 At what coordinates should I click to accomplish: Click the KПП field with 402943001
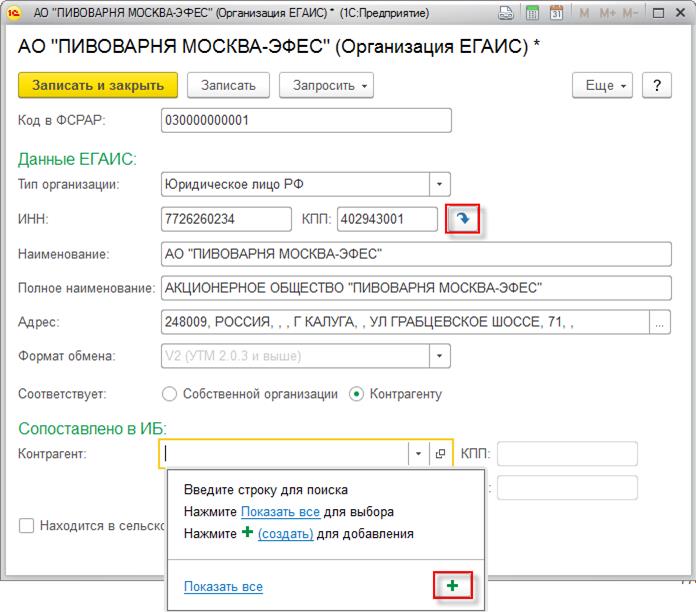pyautogui.click(x=387, y=219)
